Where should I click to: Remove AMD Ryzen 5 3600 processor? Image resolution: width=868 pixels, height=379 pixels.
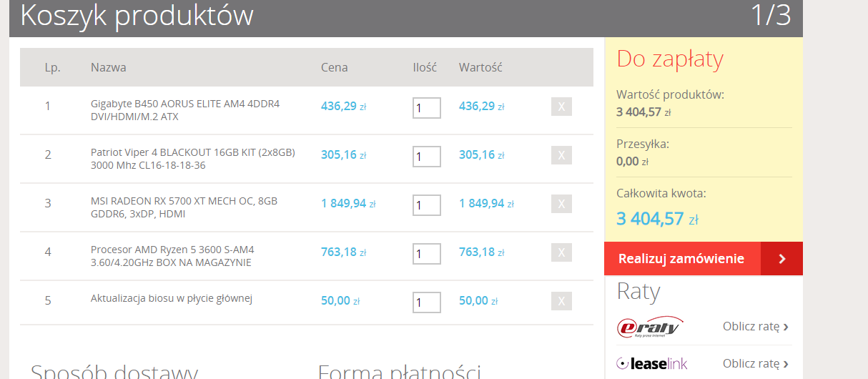[x=561, y=252]
